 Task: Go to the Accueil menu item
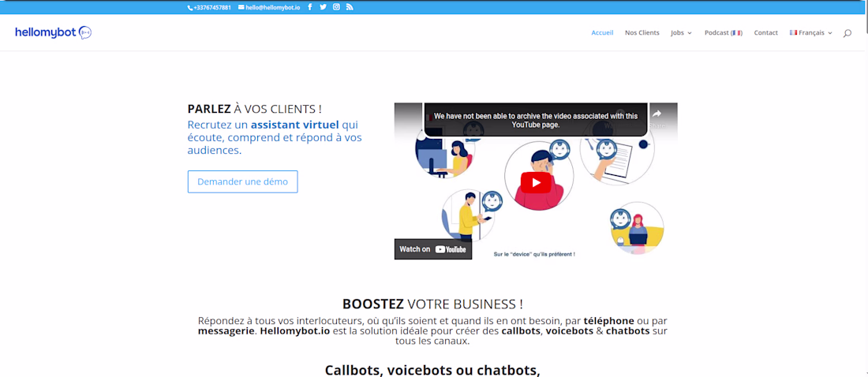[x=602, y=32]
